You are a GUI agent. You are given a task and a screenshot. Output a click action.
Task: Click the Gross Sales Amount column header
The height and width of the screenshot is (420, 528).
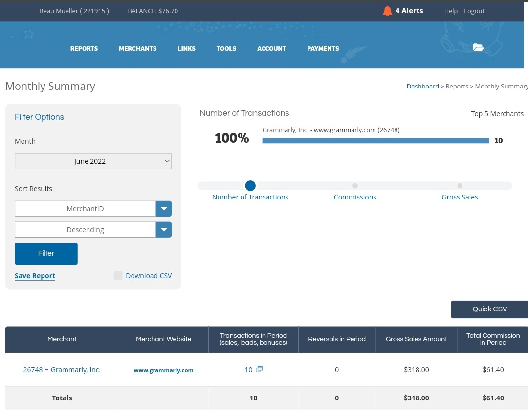pyautogui.click(x=416, y=339)
